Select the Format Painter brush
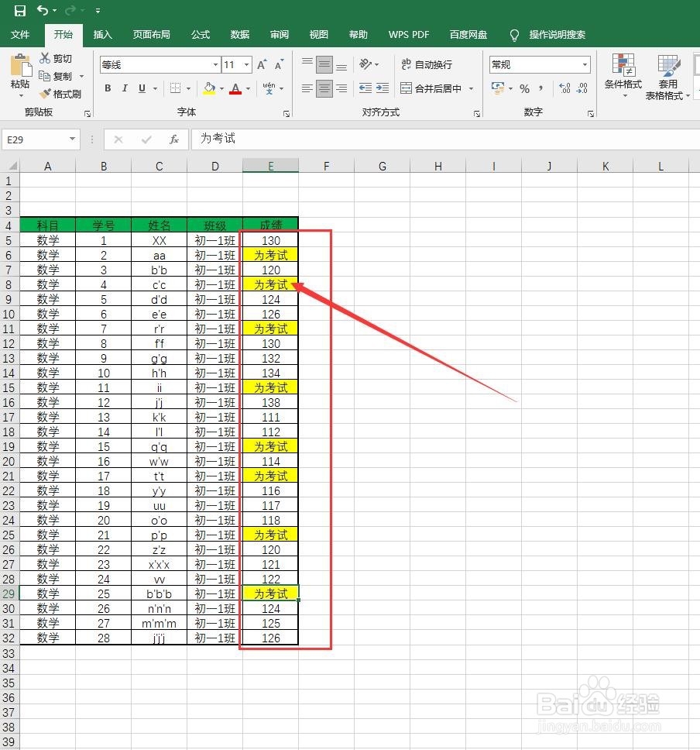Viewport: 700px width, 750px height. [45, 94]
